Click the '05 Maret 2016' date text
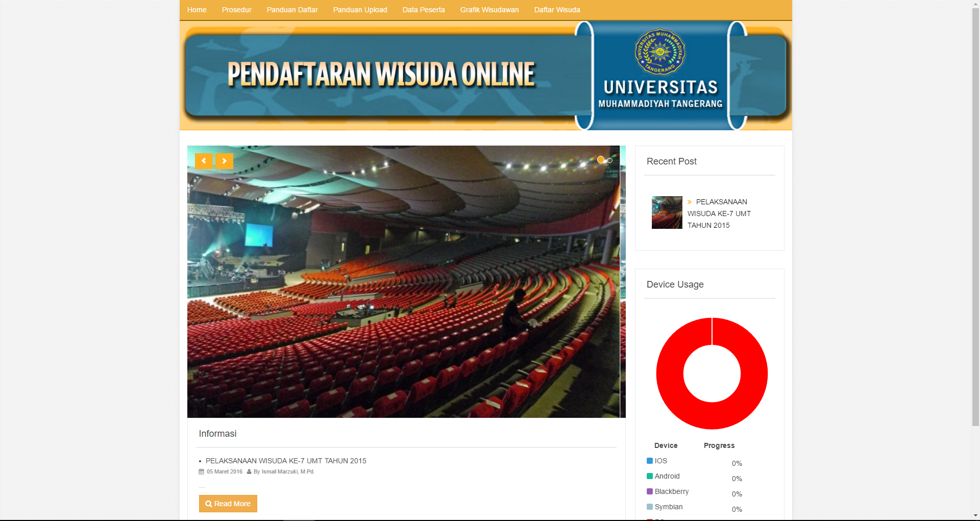Viewport: 980px width, 521px height. pos(225,472)
